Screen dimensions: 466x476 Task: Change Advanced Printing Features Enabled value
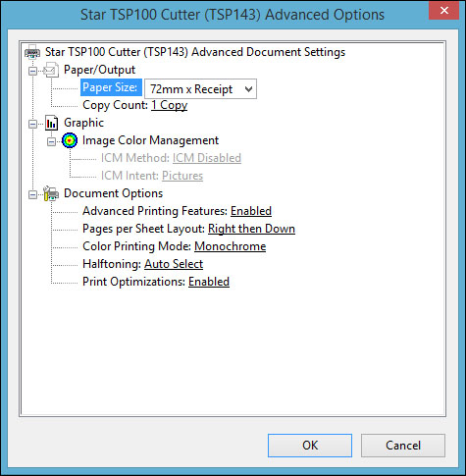(x=251, y=211)
